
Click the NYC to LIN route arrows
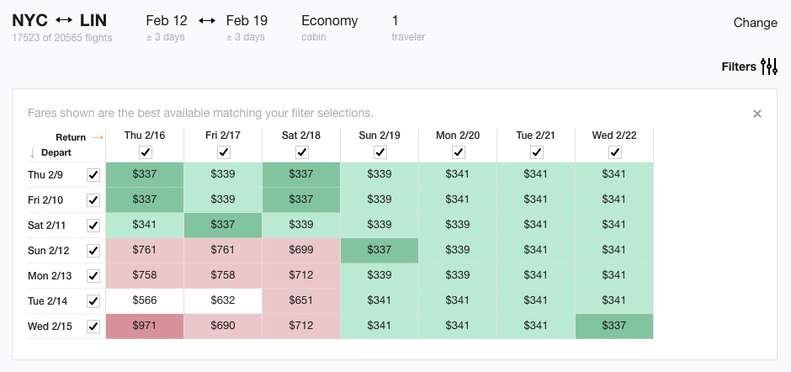[64, 20]
